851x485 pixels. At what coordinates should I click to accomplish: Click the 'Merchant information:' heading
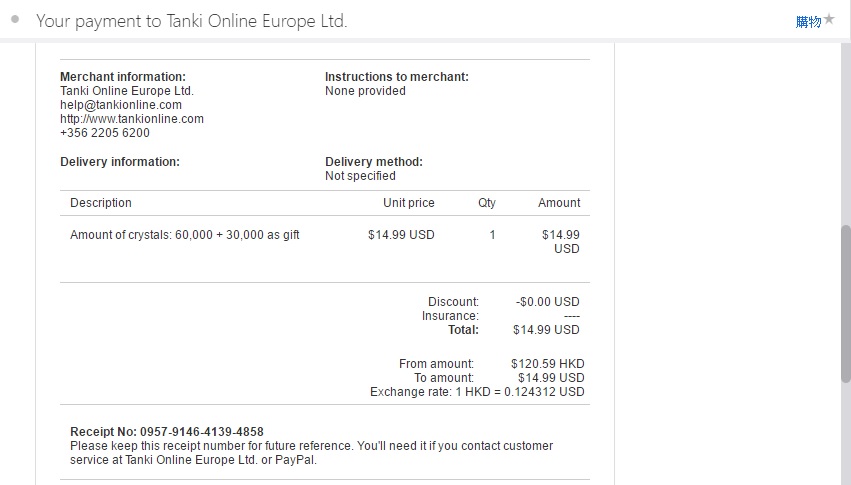coord(123,77)
